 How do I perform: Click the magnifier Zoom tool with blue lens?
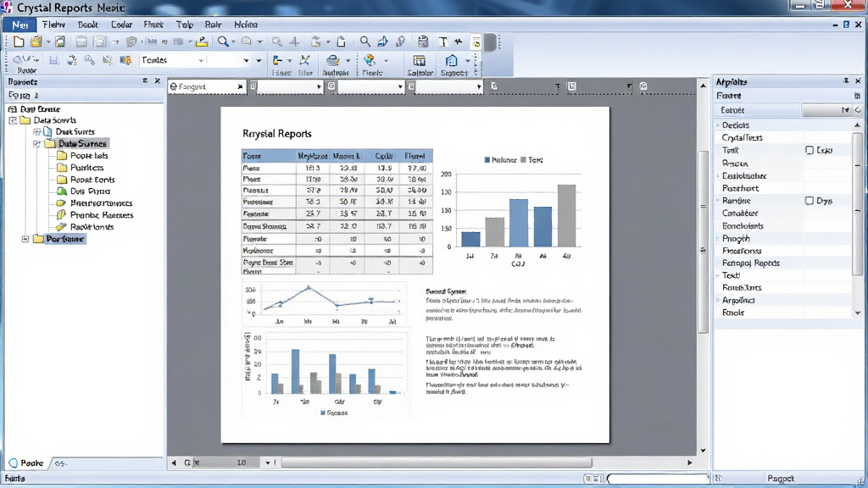(223, 42)
